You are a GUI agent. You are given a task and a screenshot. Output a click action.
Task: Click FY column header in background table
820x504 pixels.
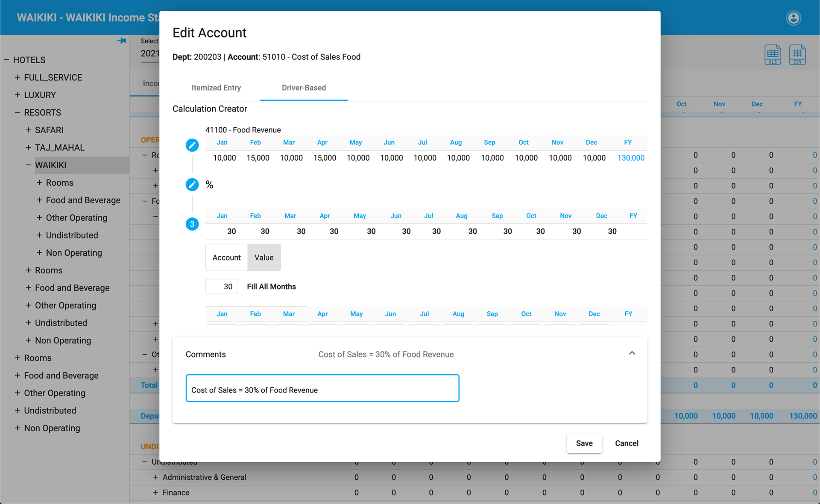pos(798,104)
